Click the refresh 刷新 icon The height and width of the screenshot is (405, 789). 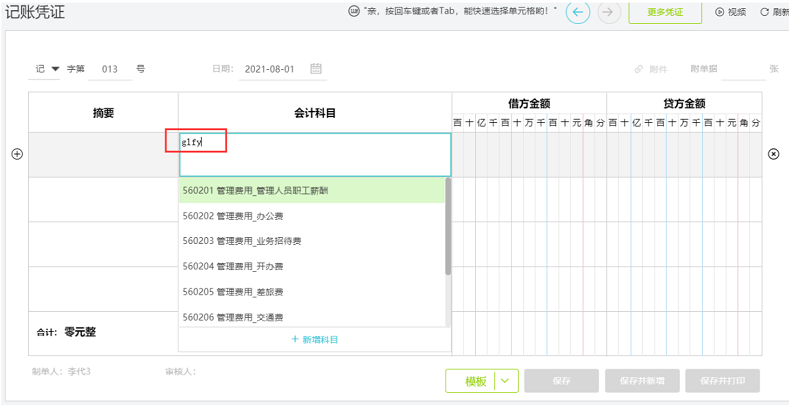pyautogui.click(x=764, y=12)
